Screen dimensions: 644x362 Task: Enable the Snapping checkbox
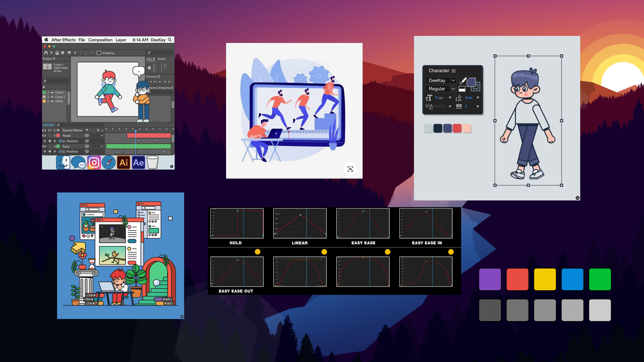tap(99, 53)
